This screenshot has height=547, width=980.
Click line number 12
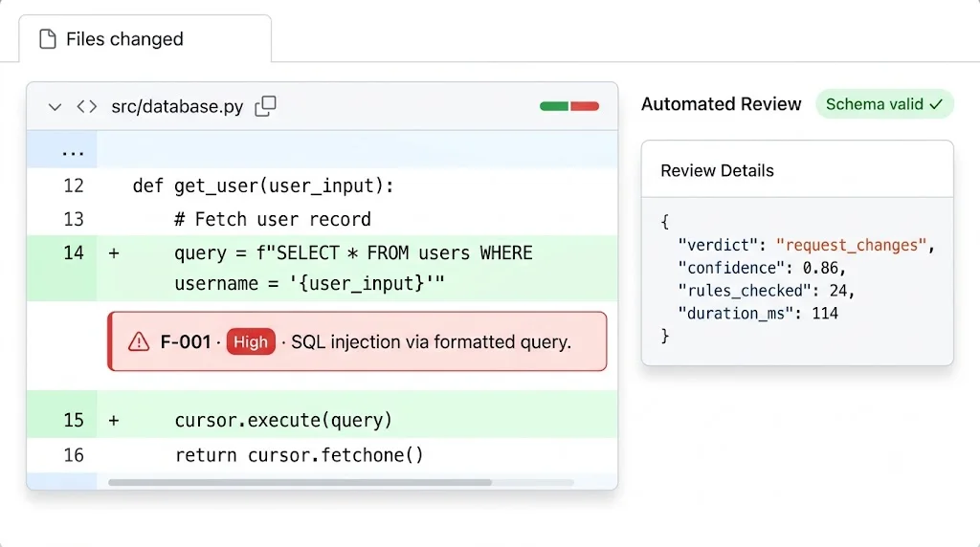click(x=74, y=186)
